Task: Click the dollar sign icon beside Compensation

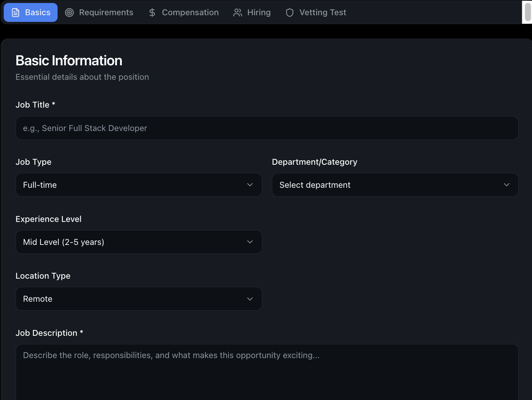Action: [152, 12]
